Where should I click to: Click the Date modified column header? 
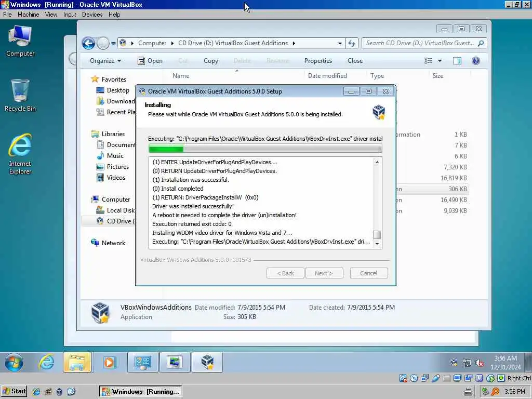327,76
